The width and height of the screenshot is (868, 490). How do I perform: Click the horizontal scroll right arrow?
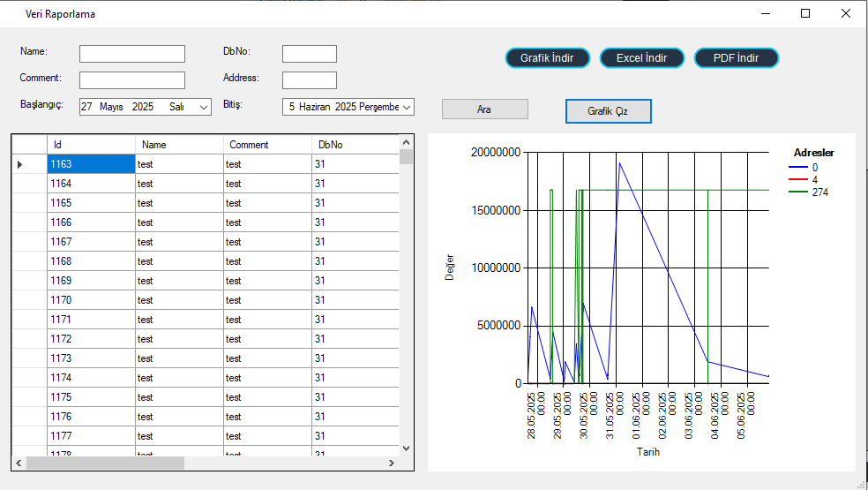pos(393,463)
